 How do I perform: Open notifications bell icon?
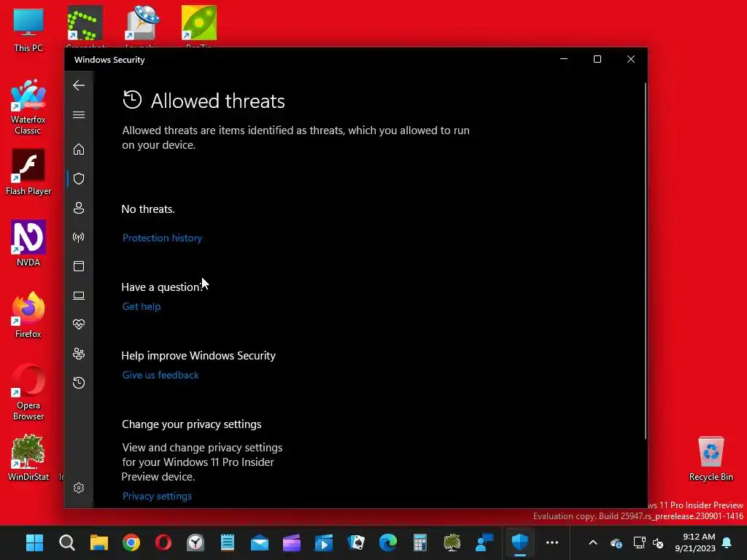coord(727,542)
